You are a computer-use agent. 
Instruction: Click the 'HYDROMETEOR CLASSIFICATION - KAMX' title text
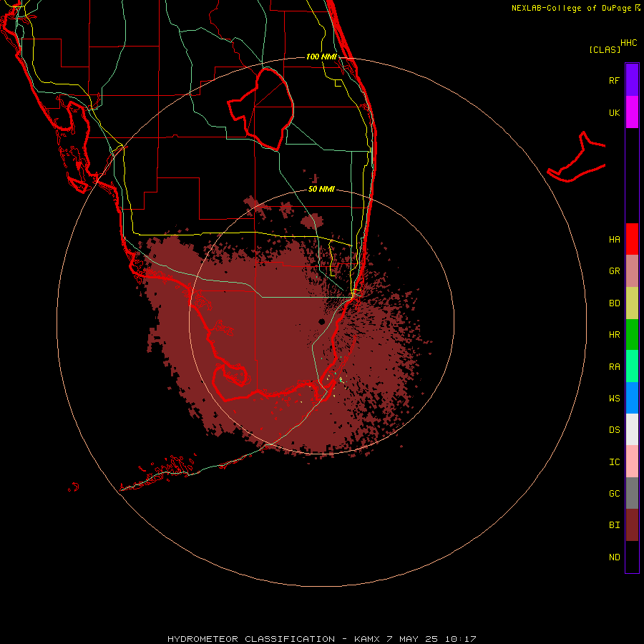[x=273, y=639]
